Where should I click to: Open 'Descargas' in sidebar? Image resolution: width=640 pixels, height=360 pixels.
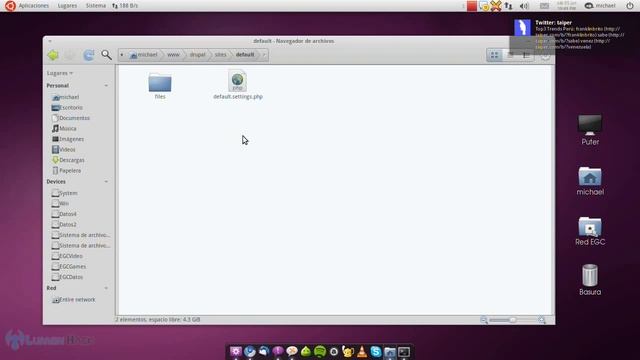[x=68, y=160]
